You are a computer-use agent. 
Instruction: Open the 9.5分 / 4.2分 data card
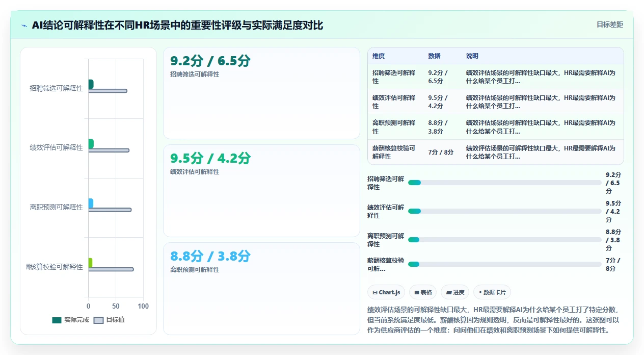(x=261, y=191)
